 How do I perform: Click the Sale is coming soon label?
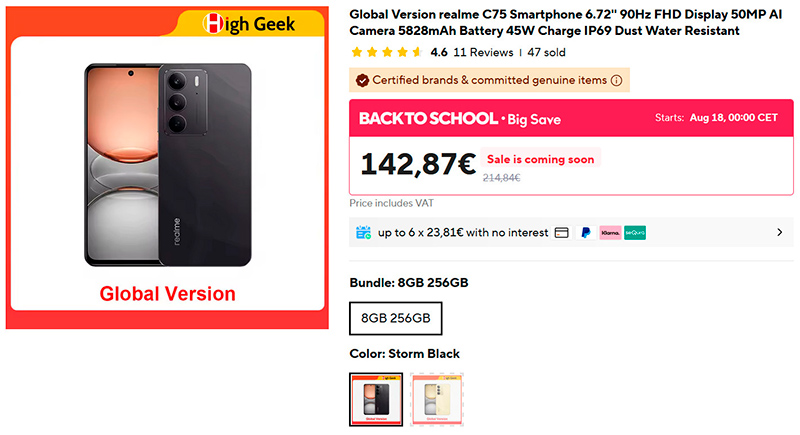[540, 159]
